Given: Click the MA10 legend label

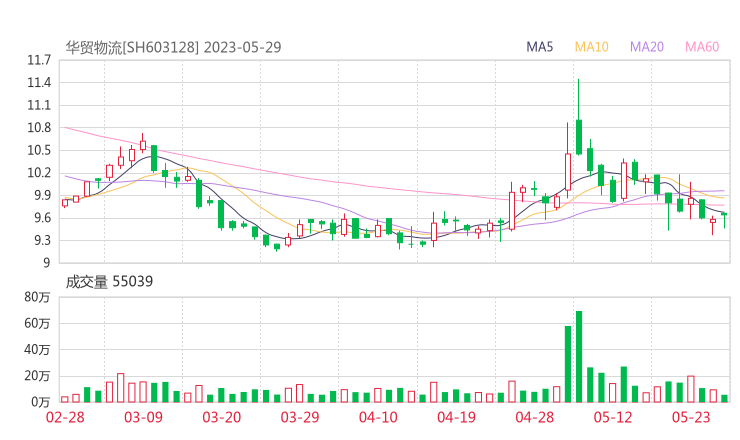Looking at the screenshot, I should pyautogui.click(x=591, y=47).
